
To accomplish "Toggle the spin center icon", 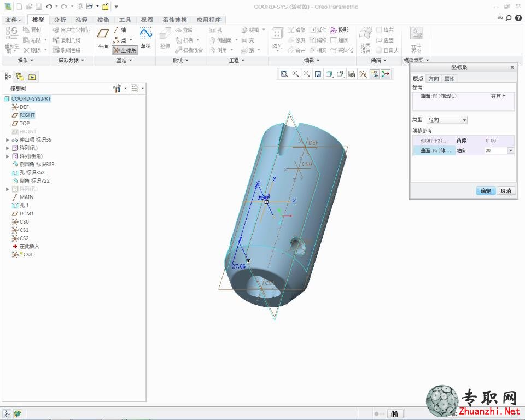I will (x=386, y=74).
